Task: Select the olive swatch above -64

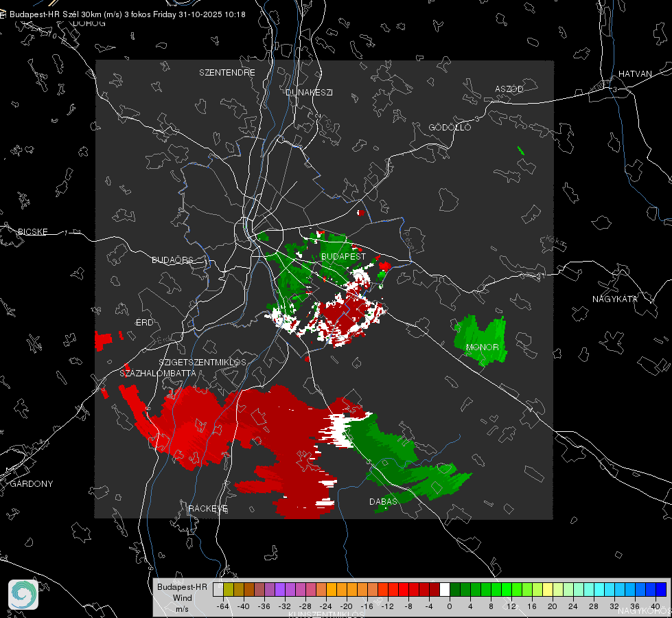Action: point(229,589)
